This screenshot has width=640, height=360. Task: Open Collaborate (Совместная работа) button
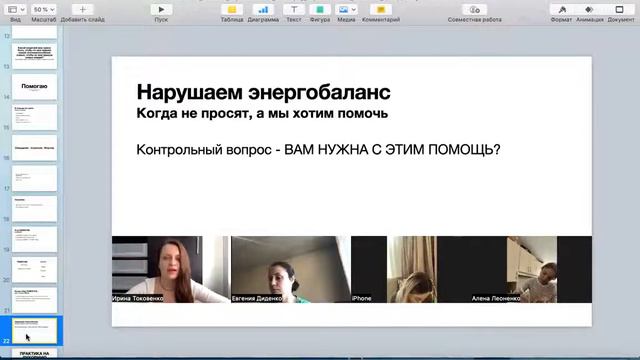(474, 9)
